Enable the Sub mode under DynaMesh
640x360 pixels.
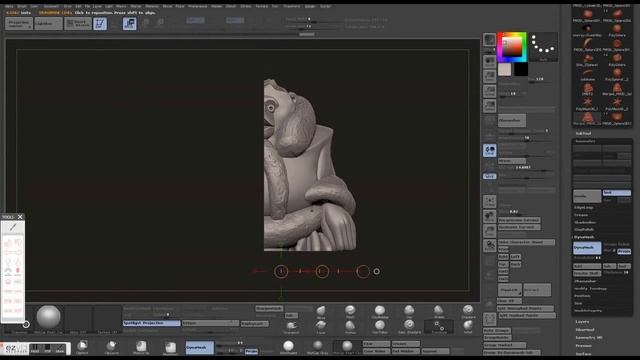(609, 266)
